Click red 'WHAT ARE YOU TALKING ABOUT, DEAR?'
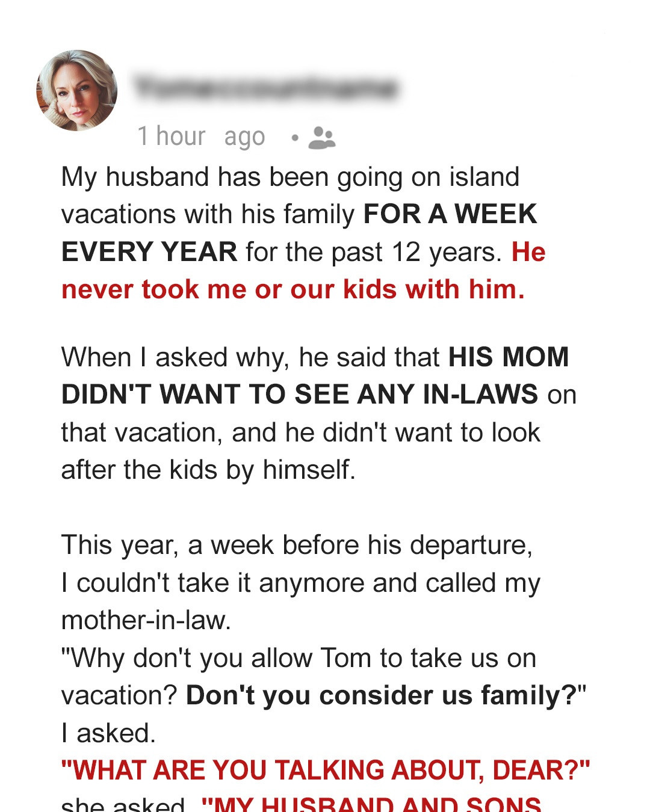This screenshot has height=812, width=650. [326, 770]
